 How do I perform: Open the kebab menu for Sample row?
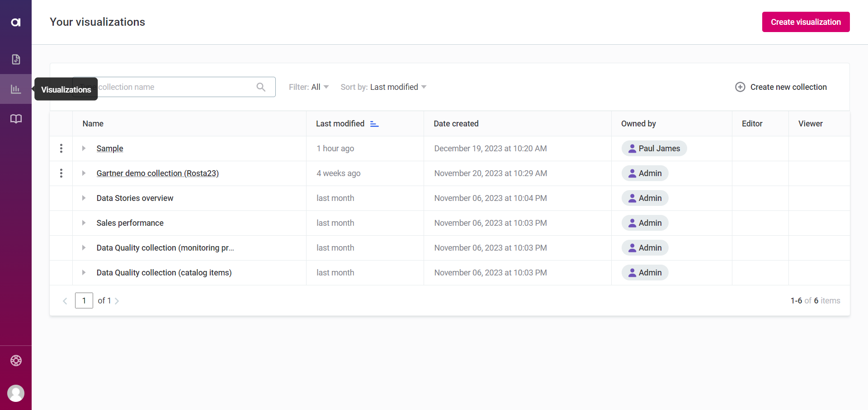coord(61,148)
